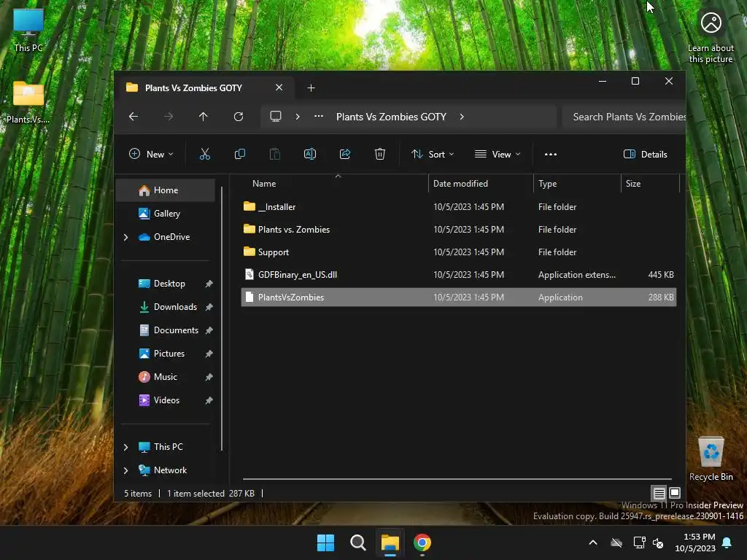This screenshot has width=747, height=560.
Task: Click the pin icon next to Downloads
Action: (209, 307)
